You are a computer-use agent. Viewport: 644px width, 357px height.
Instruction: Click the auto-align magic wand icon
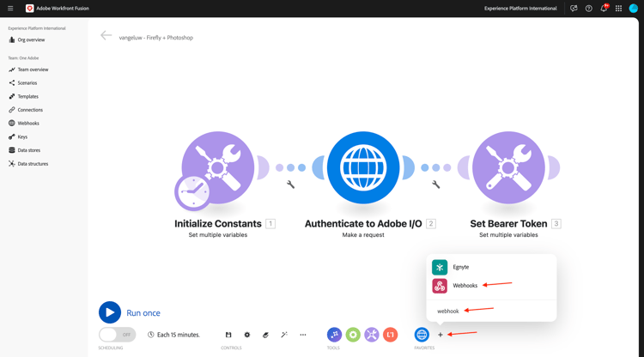coord(284,335)
